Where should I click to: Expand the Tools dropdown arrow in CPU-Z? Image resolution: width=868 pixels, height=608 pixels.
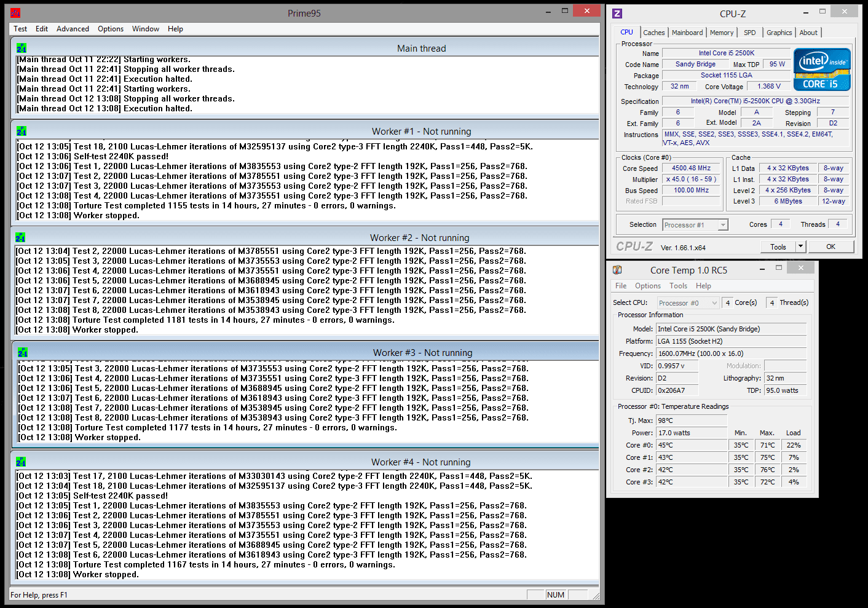[x=800, y=247]
